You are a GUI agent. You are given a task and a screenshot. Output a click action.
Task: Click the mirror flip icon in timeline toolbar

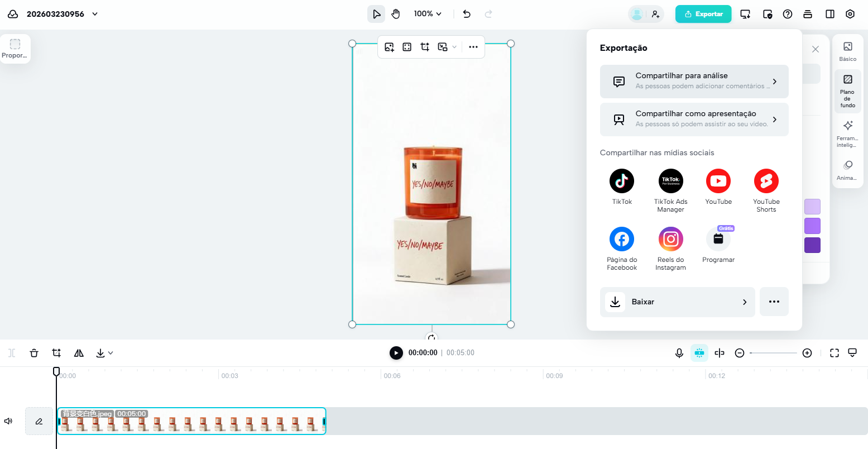point(79,353)
